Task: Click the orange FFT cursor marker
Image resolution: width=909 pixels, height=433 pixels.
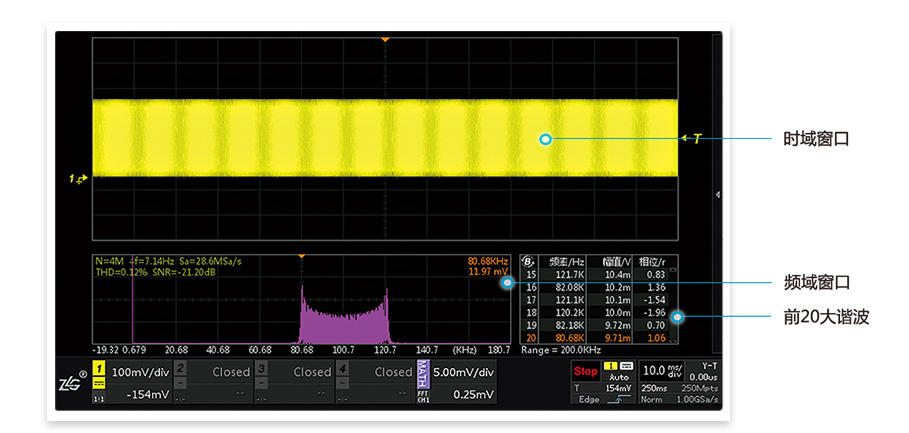Action: tap(301, 256)
